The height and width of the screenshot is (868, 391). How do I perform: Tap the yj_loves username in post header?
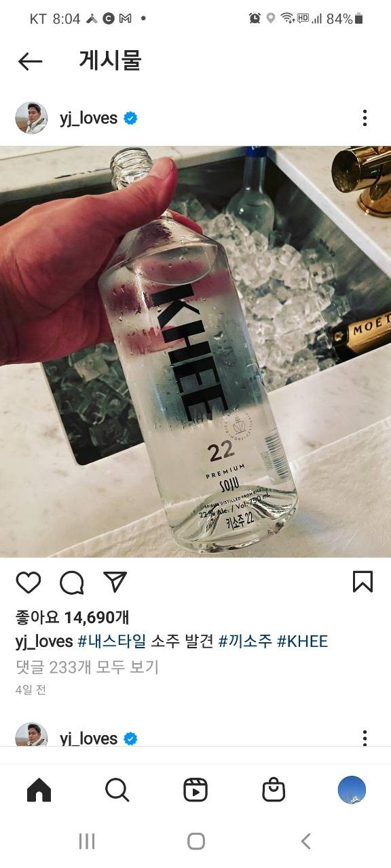pos(88,118)
